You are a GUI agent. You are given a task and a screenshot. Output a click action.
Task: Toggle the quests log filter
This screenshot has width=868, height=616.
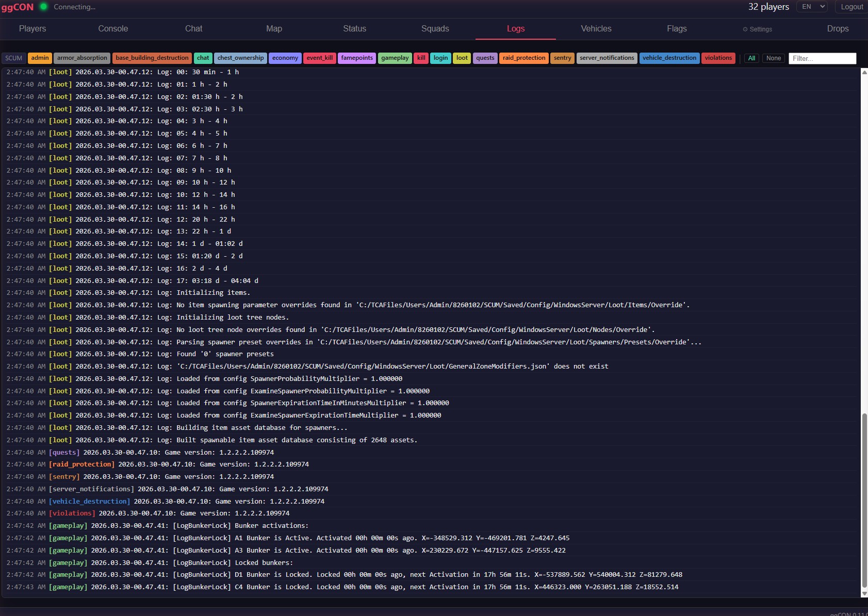pos(485,58)
